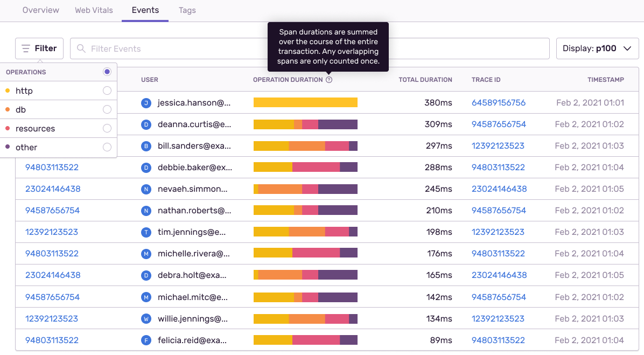Open the Display p100 dropdown
The image size is (644, 355).
[597, 48]
